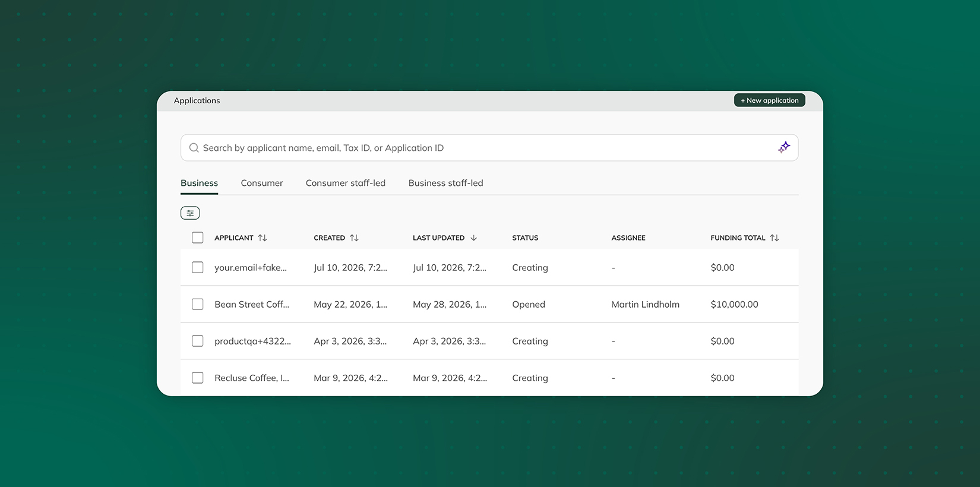The height and width of the screenshot is (487, 980).
Task: Click the LAST UPDATED column header
Action: point(438,238)
